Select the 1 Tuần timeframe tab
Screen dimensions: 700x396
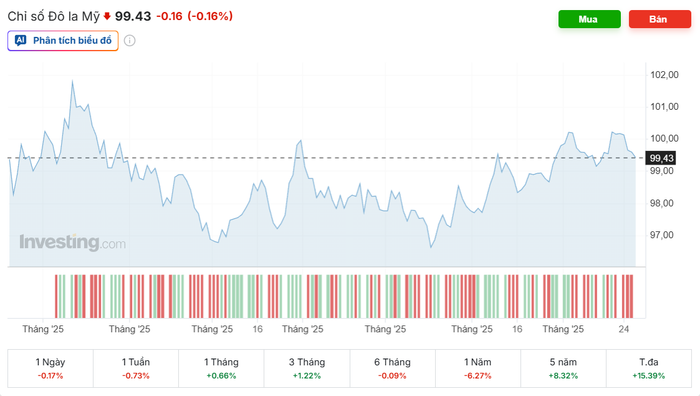tap(136, 368)
